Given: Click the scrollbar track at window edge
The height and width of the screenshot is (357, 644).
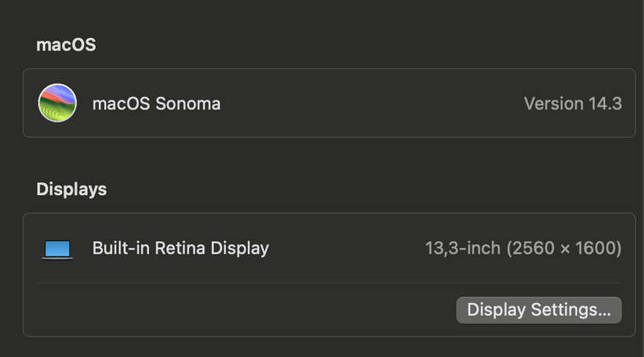Looking at the screenshot, I should point(640,179).
